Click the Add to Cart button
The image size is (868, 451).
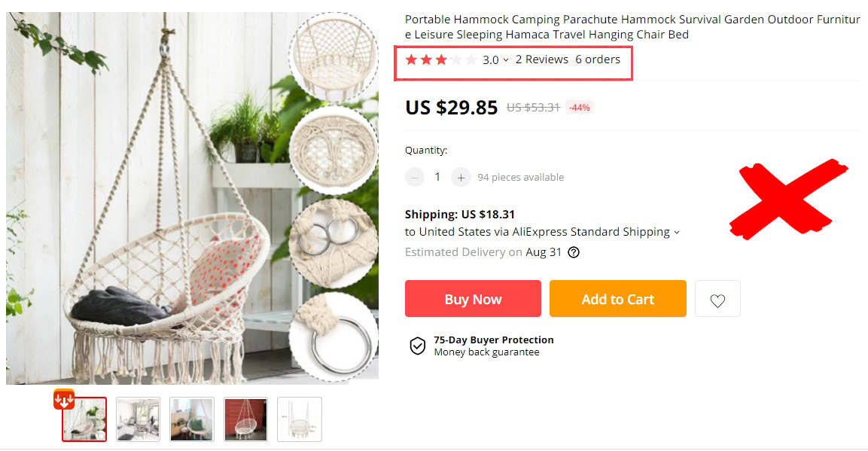click(617, 298)
